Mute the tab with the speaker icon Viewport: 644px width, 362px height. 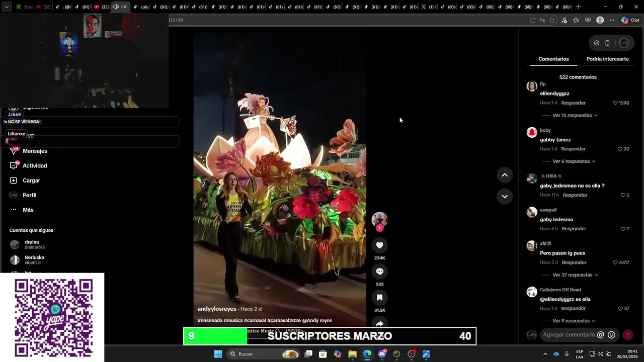(116, 7)
